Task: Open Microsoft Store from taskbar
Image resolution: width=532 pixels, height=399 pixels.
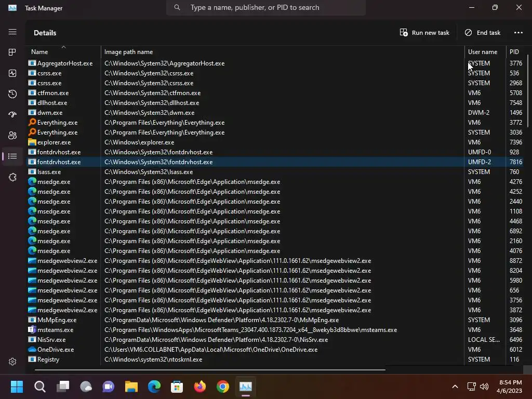Action: 177,387
